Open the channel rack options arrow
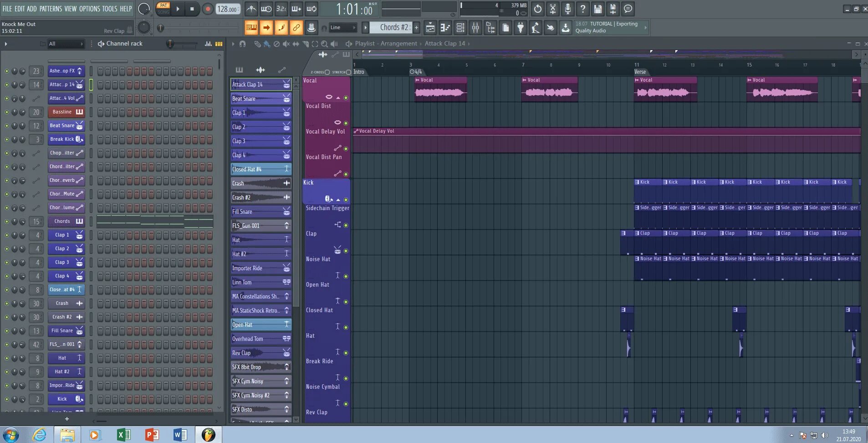The width and height of the screenshot is (868, 443). pos(6,44)
